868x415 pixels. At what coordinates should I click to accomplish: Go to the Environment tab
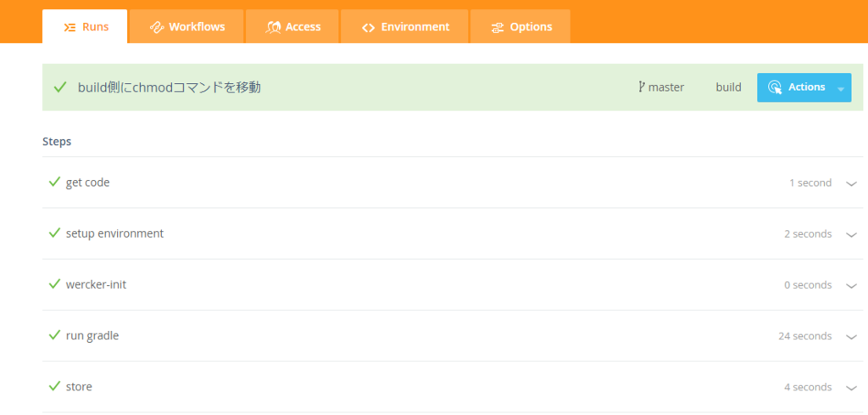pyautogui.click(x=404, y=26)
